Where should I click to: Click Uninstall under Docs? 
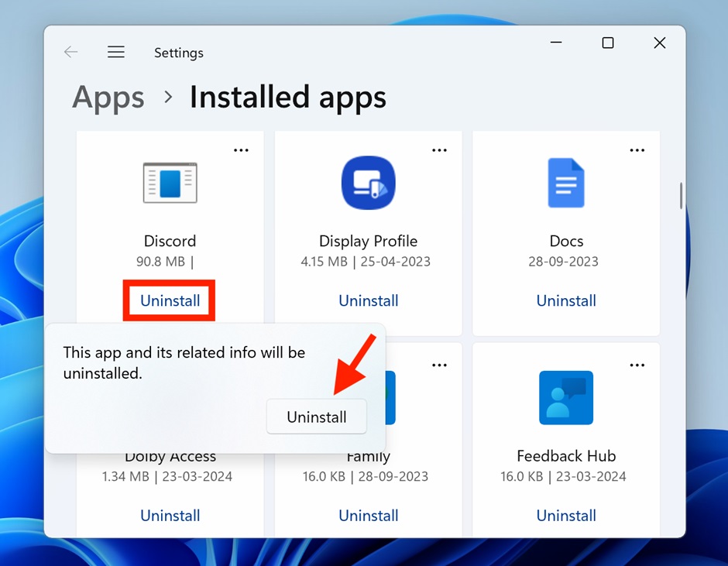566,300
